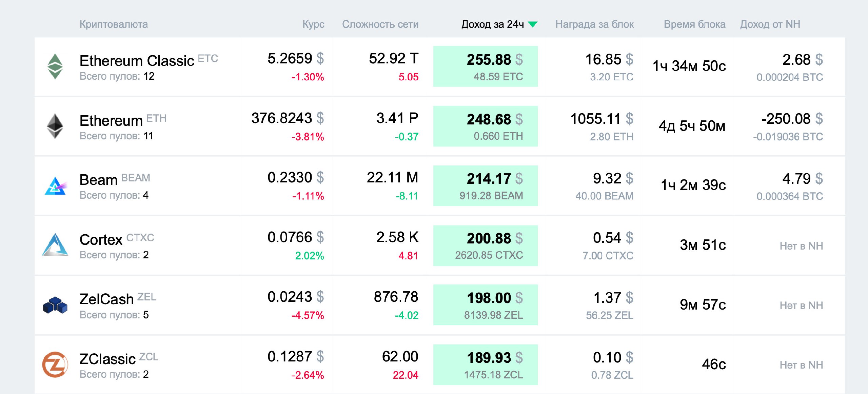Click the Криптовалюта column header
Screen dimensions: 868x394
(114, 24)
